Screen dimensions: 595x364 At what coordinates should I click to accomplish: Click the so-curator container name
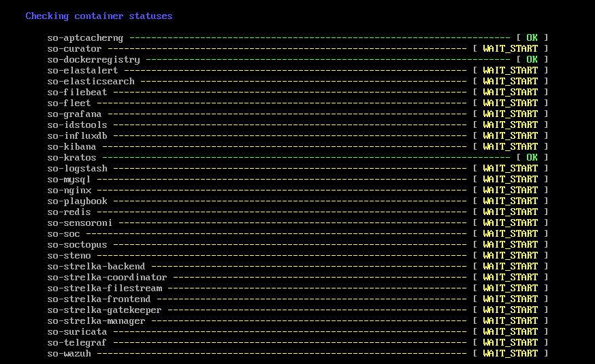tap(74, 49)
